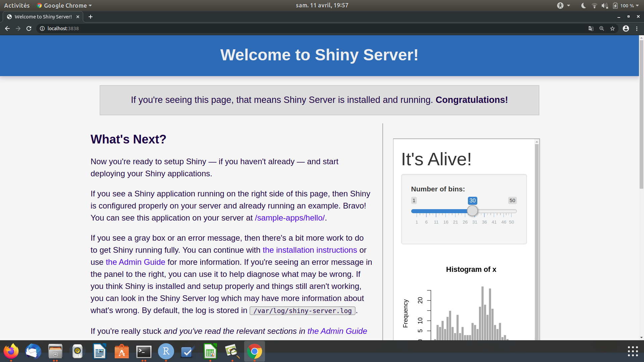Open the accessibility menu in top bar
Image resolution: width=644 pixels, height=362 pixels.
pyautogui.click(x=563, y=5)
